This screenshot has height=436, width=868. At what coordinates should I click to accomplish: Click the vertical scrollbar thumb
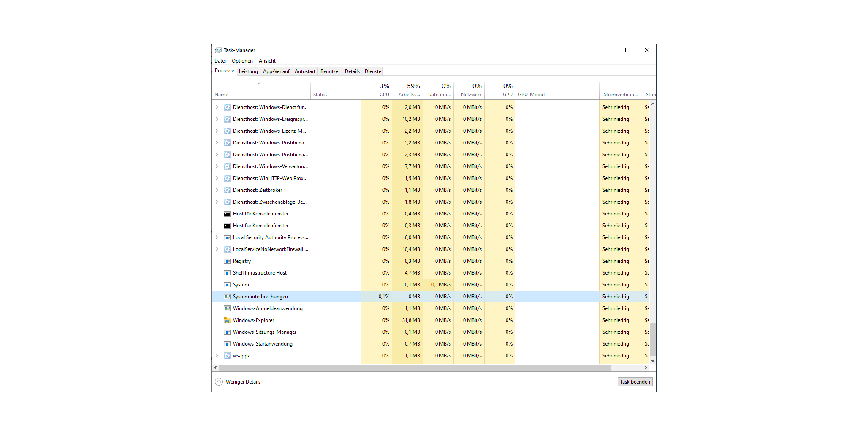pyautogui.click(x=653, y=340)
